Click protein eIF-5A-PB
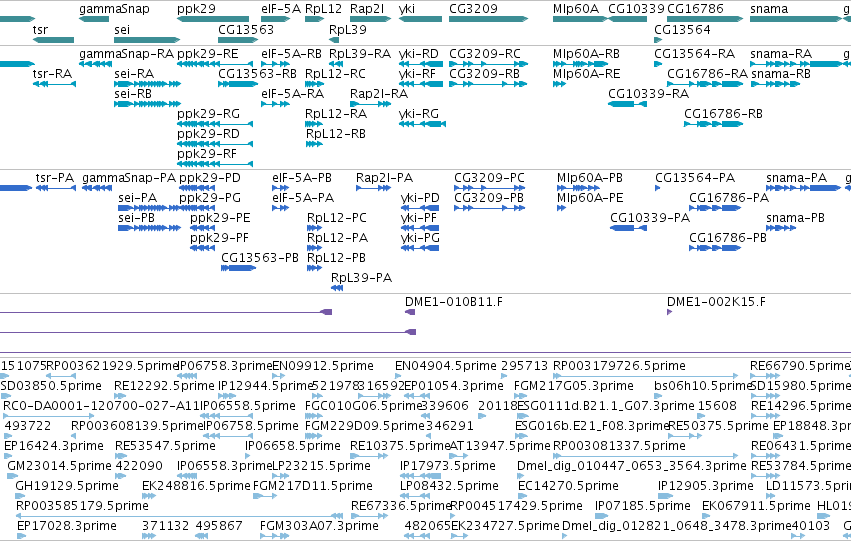Screen dimensions: 851x541 pos(302,179)
